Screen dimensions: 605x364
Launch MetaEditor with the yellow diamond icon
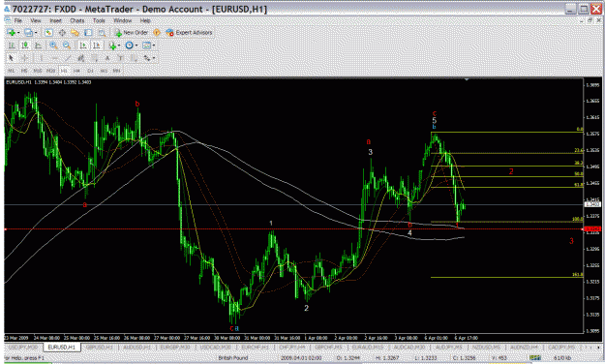(x=157, y=32)
